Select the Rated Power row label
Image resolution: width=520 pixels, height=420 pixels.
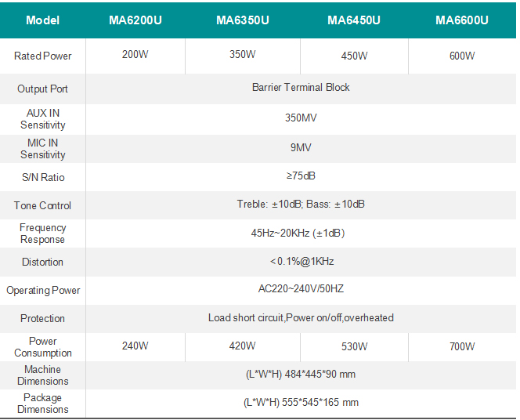(42, 56)
